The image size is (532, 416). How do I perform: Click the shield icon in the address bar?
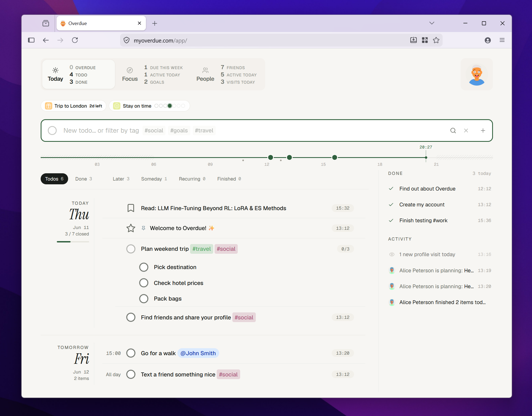point(127,40)
